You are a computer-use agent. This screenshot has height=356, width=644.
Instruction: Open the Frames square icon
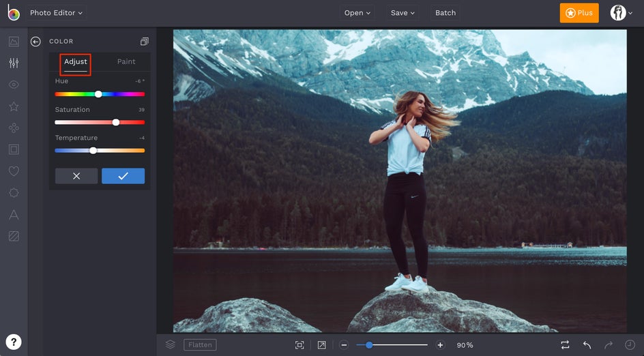[x=14, y=149]
